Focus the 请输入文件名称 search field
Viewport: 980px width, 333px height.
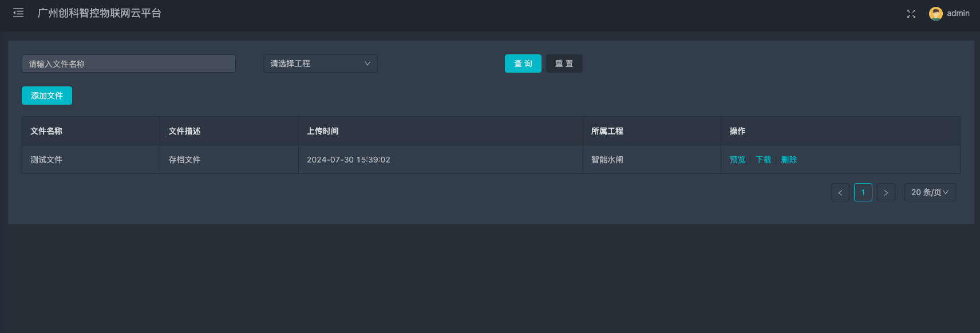coord(129,64)
